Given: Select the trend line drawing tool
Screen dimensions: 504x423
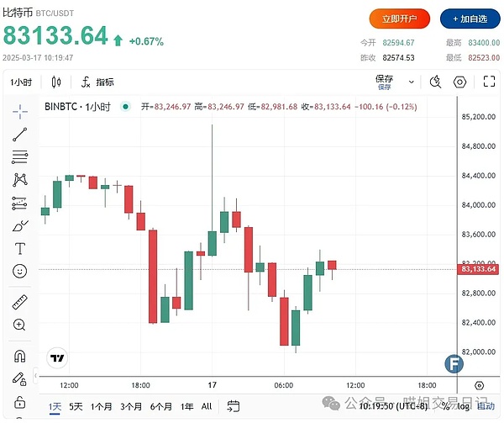Looking at the screenshot, I should point(20,133).
